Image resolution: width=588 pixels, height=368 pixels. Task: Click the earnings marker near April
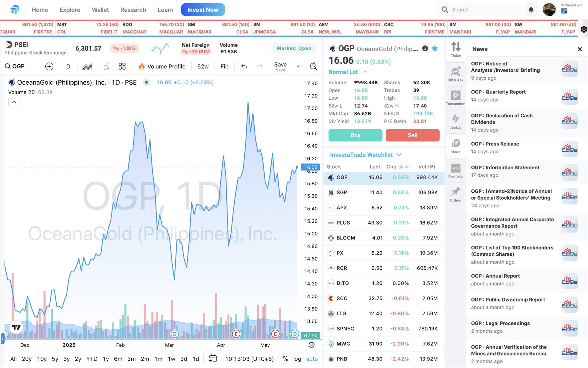[x=236, y=334]
